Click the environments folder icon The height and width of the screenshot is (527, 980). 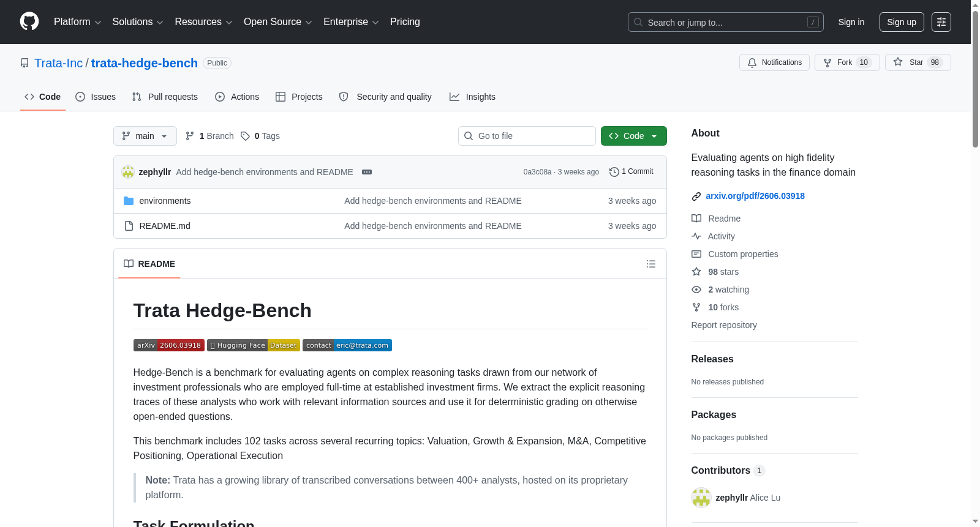pos(129,201)
